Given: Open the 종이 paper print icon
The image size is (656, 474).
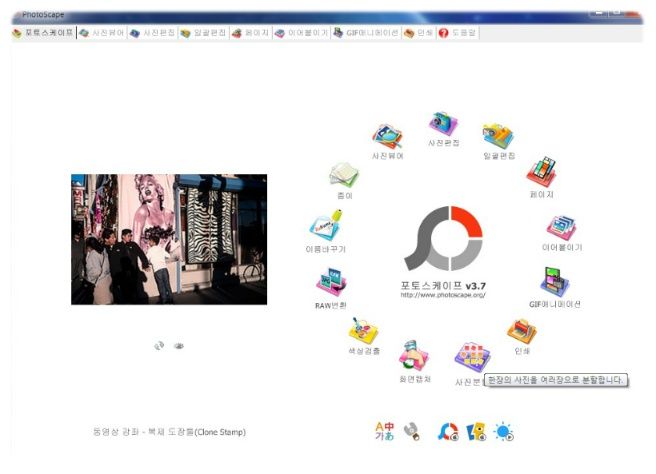Looking at the screenshot, I should point(344,175).
